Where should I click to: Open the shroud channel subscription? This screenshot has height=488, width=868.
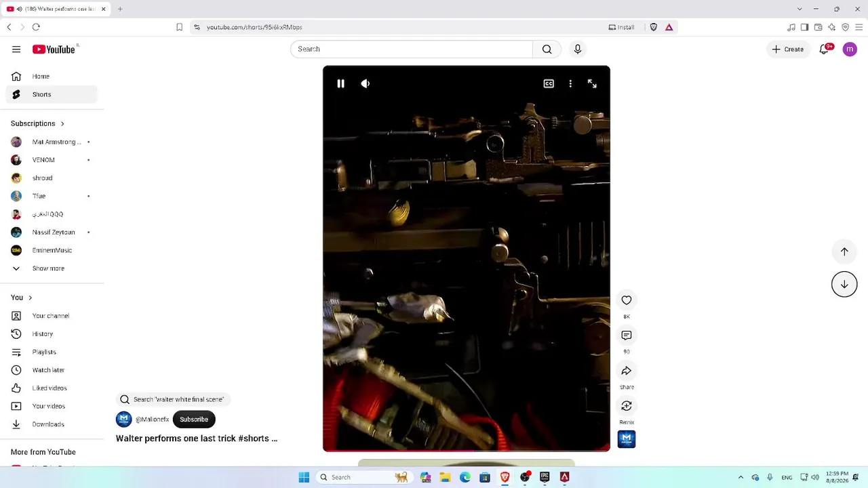[x=52, y=178]
